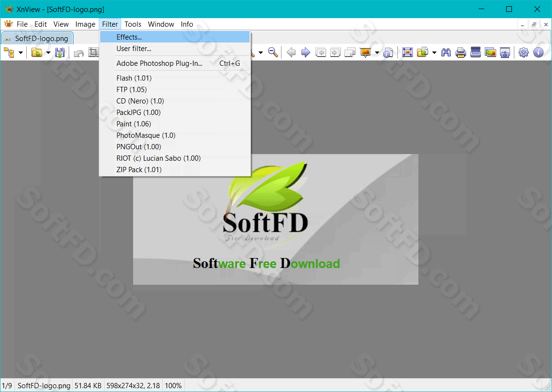Close the open Filter menu
This screenshot has width=552, height=392.
110,24
